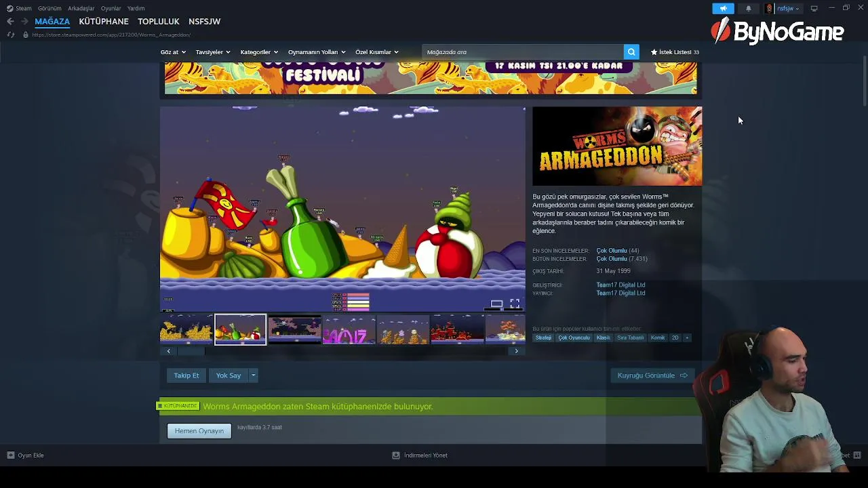The height and width of the screenshot is (488, 868).
Task: Open the Steam menu
Action: pos(24,8)
